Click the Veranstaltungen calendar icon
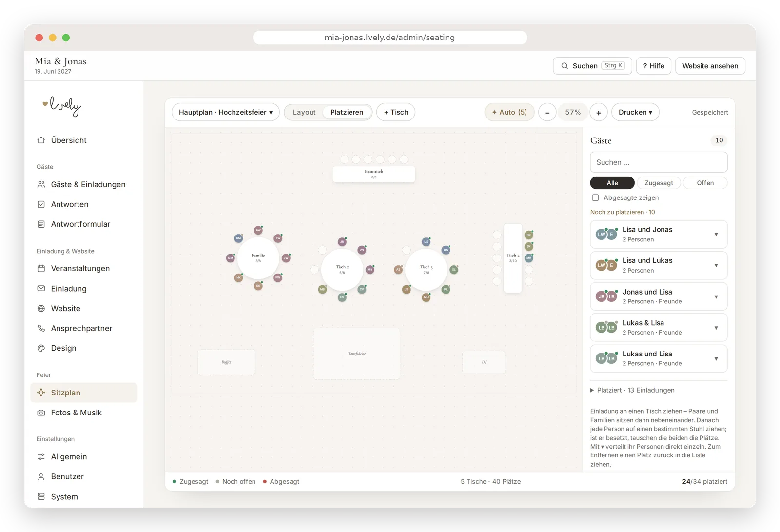This screenshot has height=532, width=780. pos(41,268)
